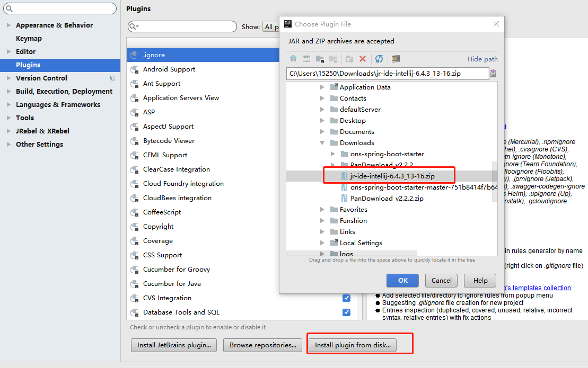Image resolution: width=588 pixels, height=368 pixels.
Task: Toggle the CVS Integration plugin checkbox
Action: (x=347, y=298)
